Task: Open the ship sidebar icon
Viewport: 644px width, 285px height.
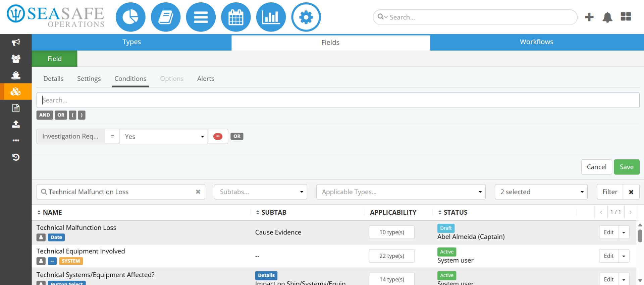Action: [16, 75]
